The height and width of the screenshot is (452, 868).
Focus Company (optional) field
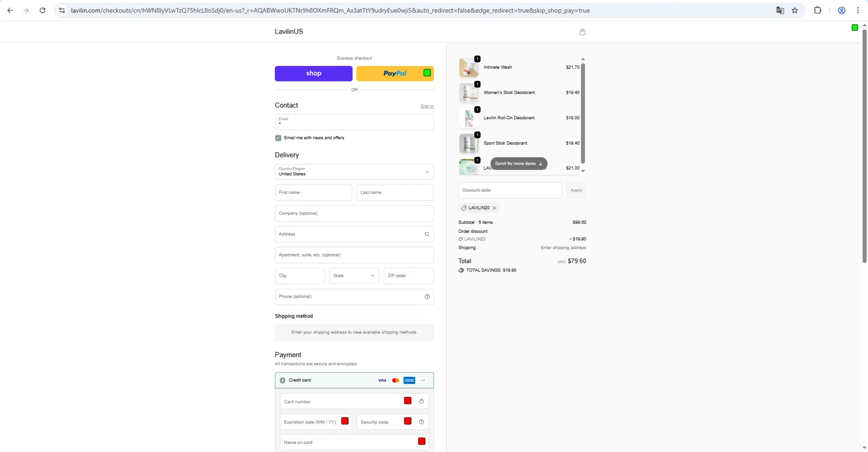[x=354, y=214]
